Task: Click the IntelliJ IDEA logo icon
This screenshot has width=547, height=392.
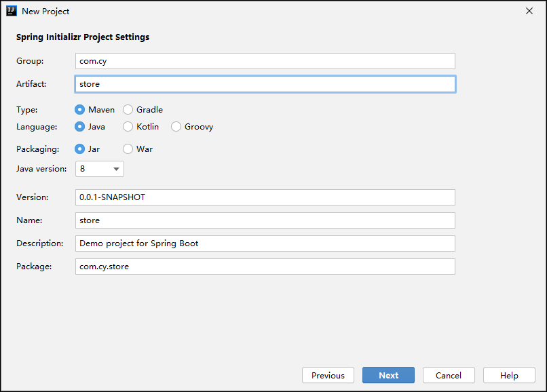Action: 12,11
